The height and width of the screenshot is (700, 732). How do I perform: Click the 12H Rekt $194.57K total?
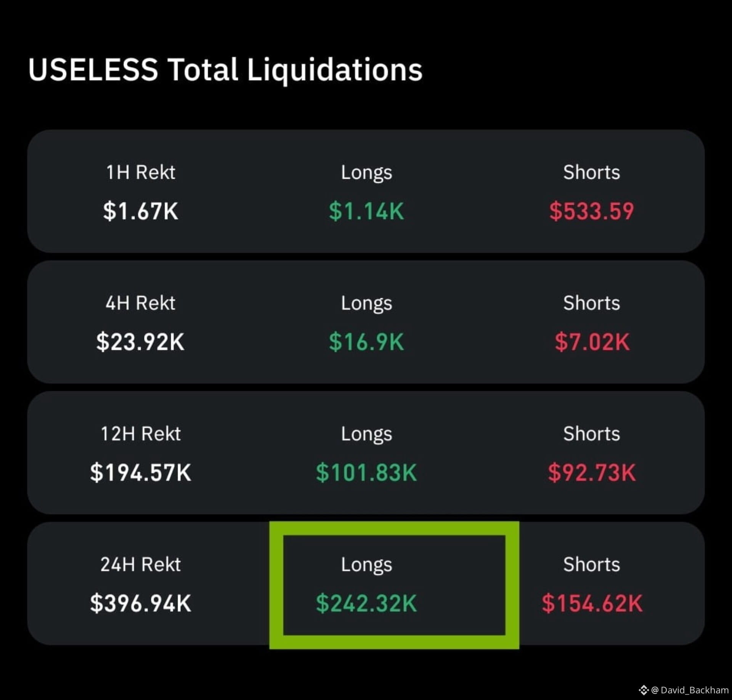[x=141, y=472]
